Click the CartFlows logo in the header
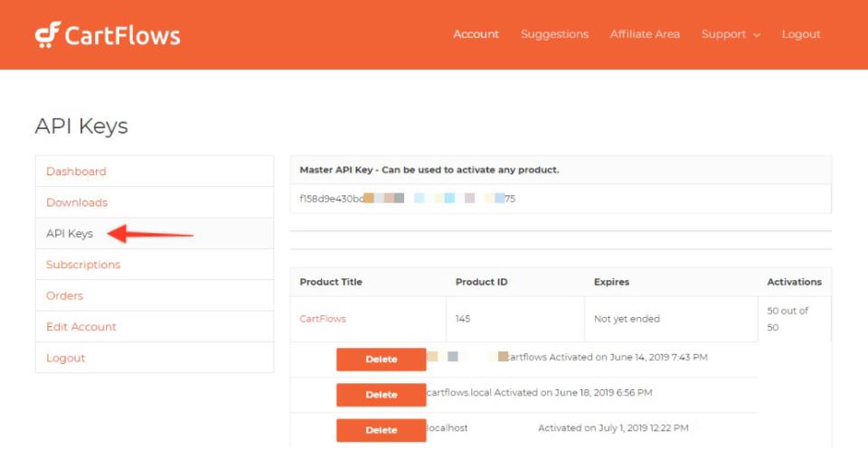This screenshot has height=458, width=868. point(108,35)
